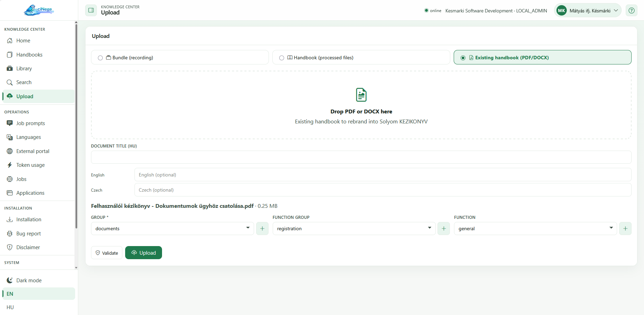The image size is (644, 315).
Task: Toggle the sidebar panel icon
Action: click(x=91, y=10)
